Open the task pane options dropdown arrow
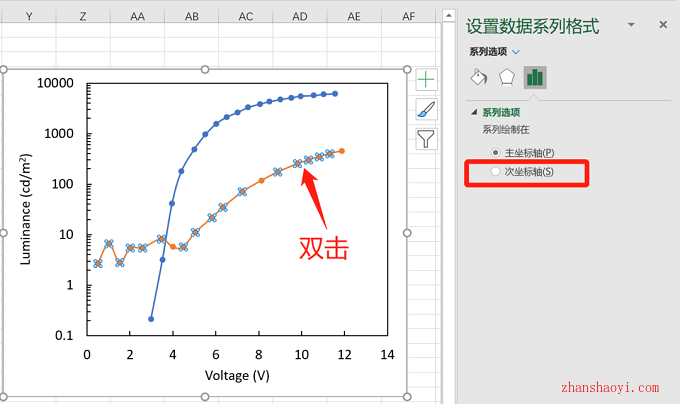 pyautogui.click(x=631, y=25)
